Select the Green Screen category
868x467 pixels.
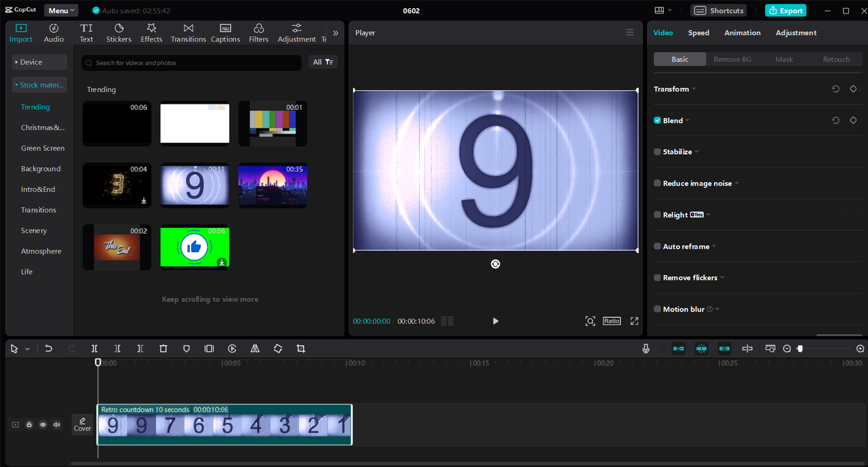43,148
